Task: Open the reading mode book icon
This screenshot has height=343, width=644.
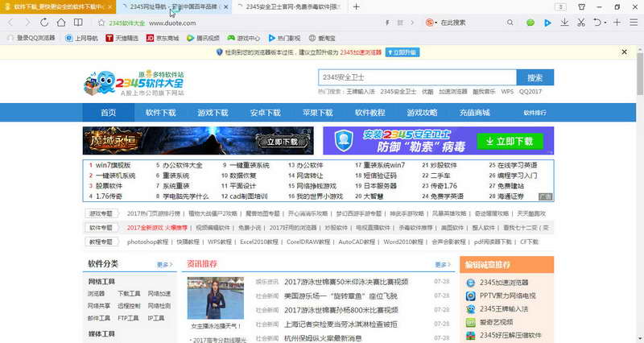Action: coord(78,23)
